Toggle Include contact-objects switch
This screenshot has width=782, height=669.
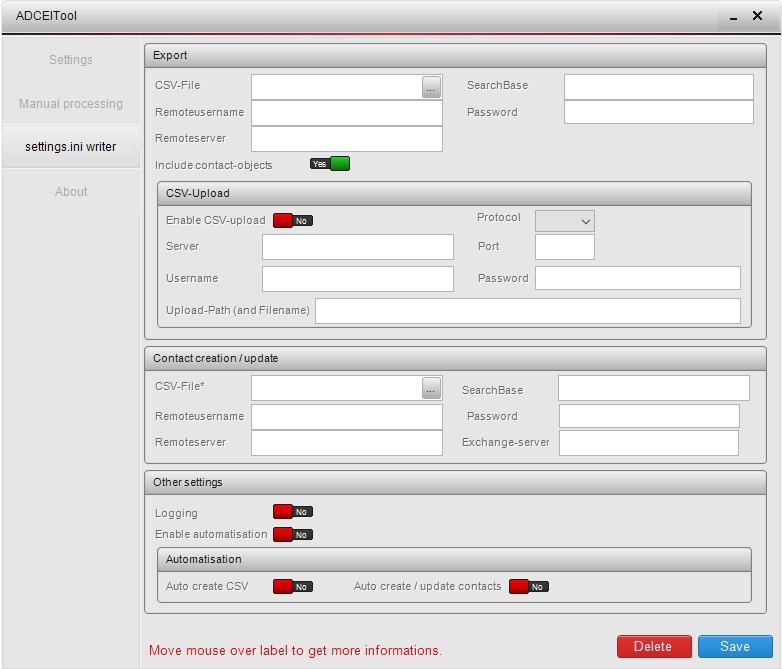coord(330,164)
